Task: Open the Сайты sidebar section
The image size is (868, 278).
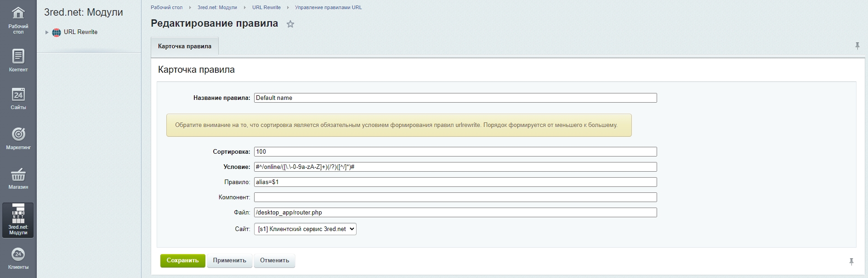Action: [x=18, y=98]
